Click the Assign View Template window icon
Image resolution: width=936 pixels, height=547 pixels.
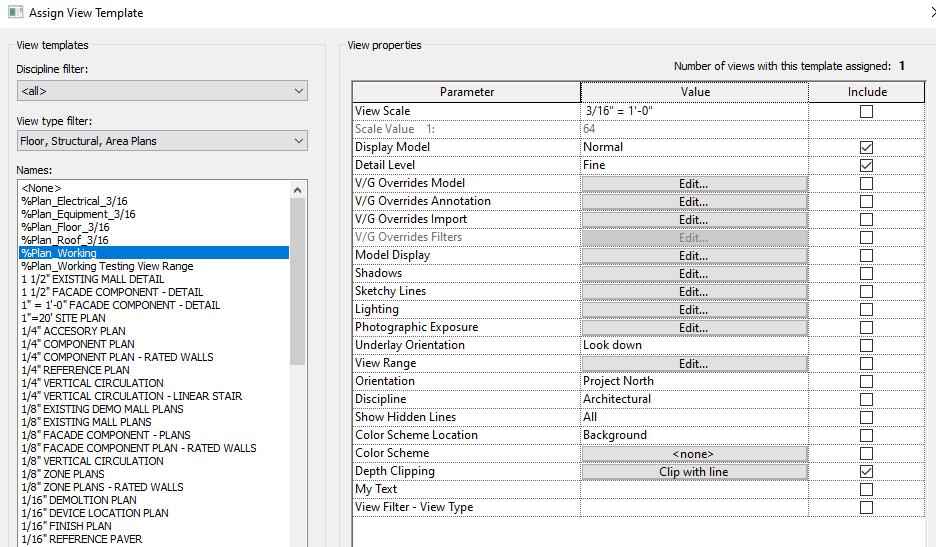coord(16,12)
